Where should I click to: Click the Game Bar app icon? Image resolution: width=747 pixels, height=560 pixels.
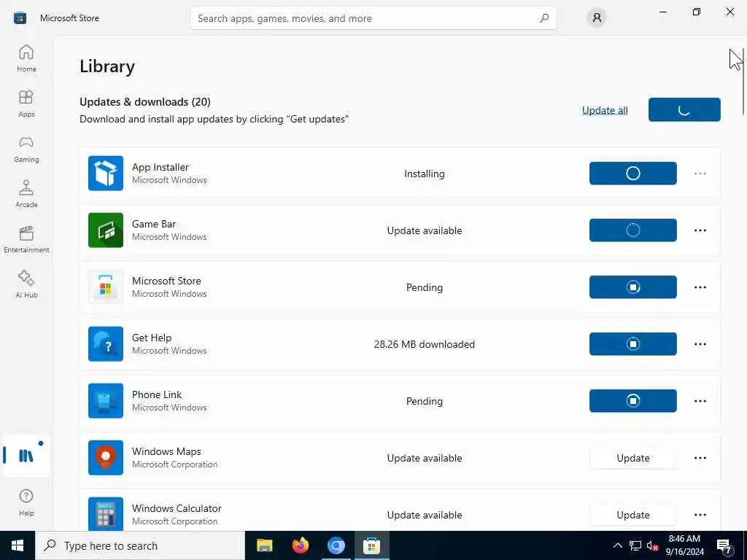coord(106,230)
